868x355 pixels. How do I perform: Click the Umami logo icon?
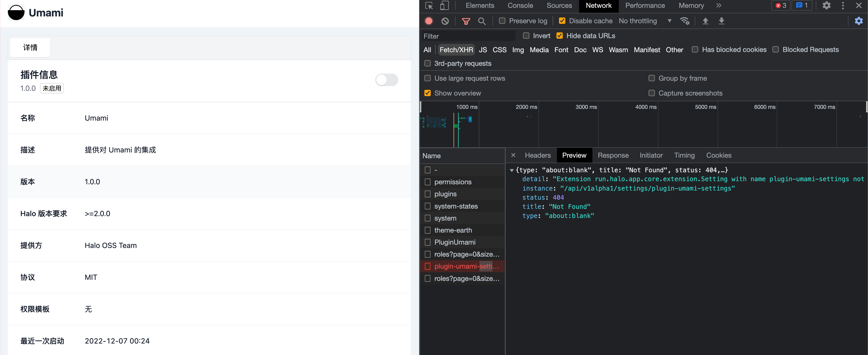pyautogui.click(x=16, y=13)
